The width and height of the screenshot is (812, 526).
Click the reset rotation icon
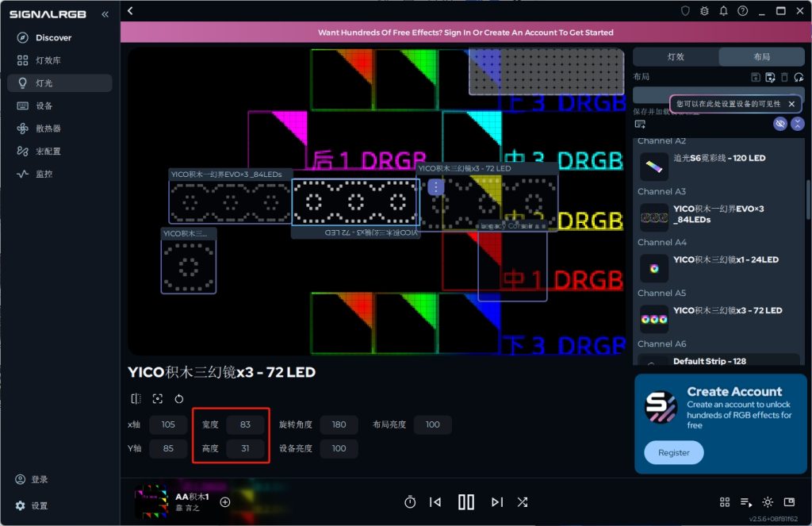point(178,398)
